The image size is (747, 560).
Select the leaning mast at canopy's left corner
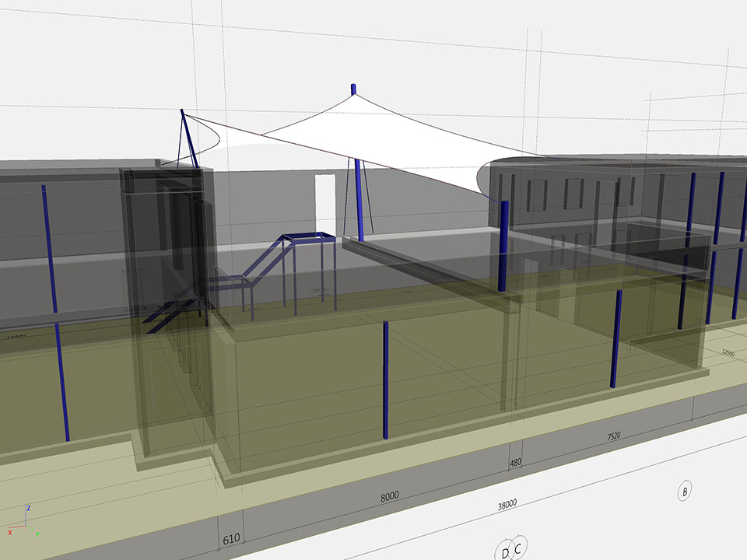188,138
